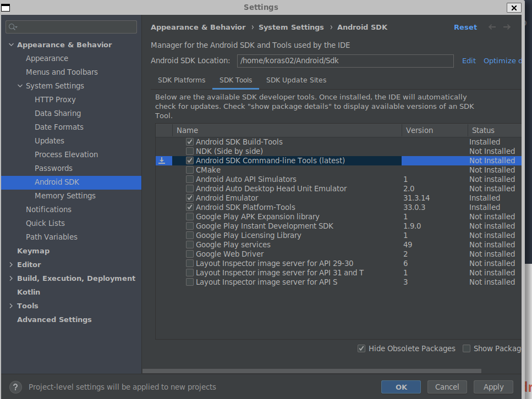Click the Cancel button
The width and height of the screenshot is (532, 399).
pos(447,387)
